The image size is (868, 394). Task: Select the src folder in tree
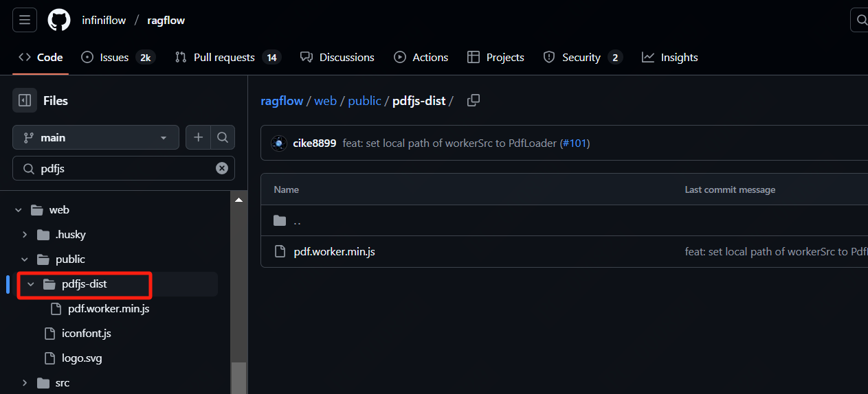coord(63,383)
